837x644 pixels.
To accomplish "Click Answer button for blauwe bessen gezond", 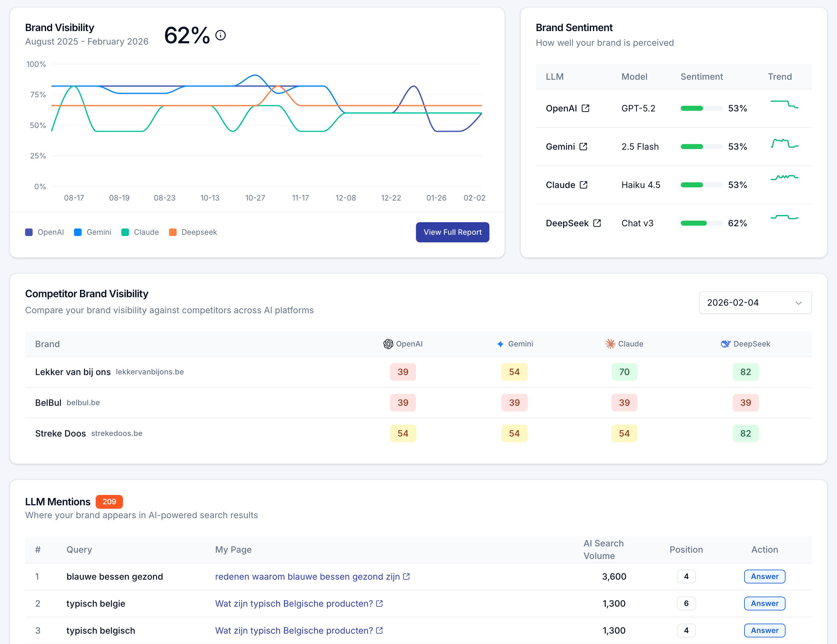I will pyautogui.click(x=764, y=577).
